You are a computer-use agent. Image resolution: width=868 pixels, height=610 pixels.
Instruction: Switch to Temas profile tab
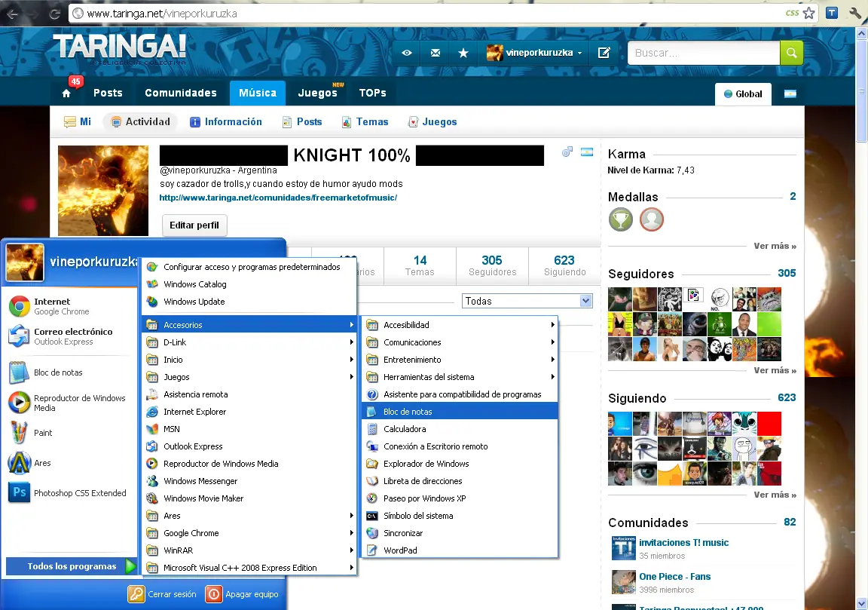pyautogui.click(x=365, y=122)
